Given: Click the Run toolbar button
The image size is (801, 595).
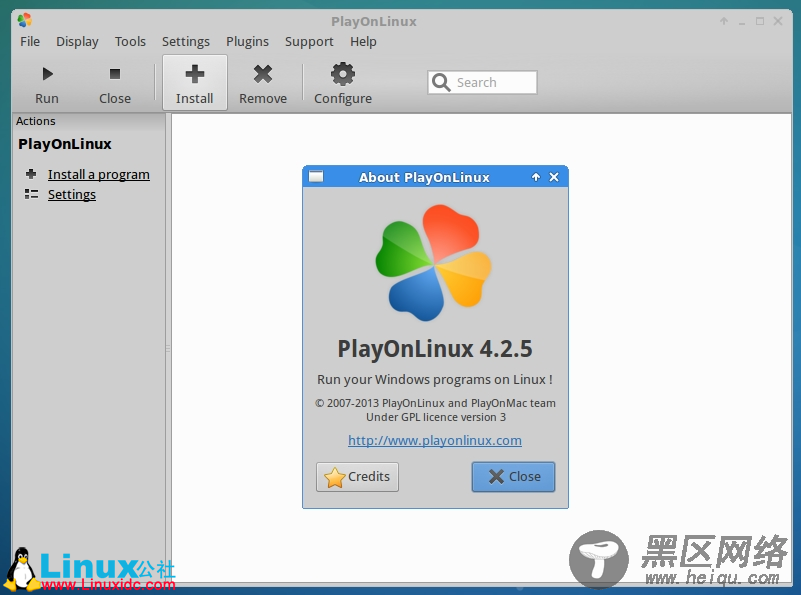Looking at the screenshot, I should pos(46,83).
